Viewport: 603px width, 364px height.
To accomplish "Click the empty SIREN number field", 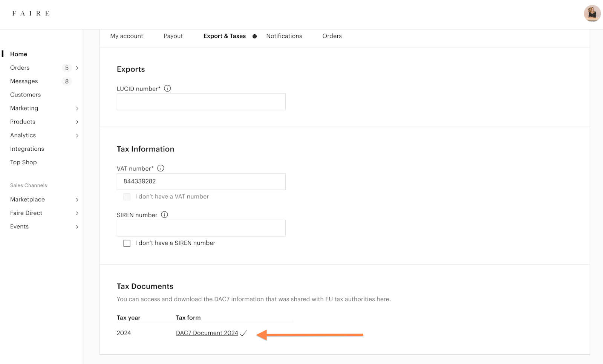I will point(201,228).
